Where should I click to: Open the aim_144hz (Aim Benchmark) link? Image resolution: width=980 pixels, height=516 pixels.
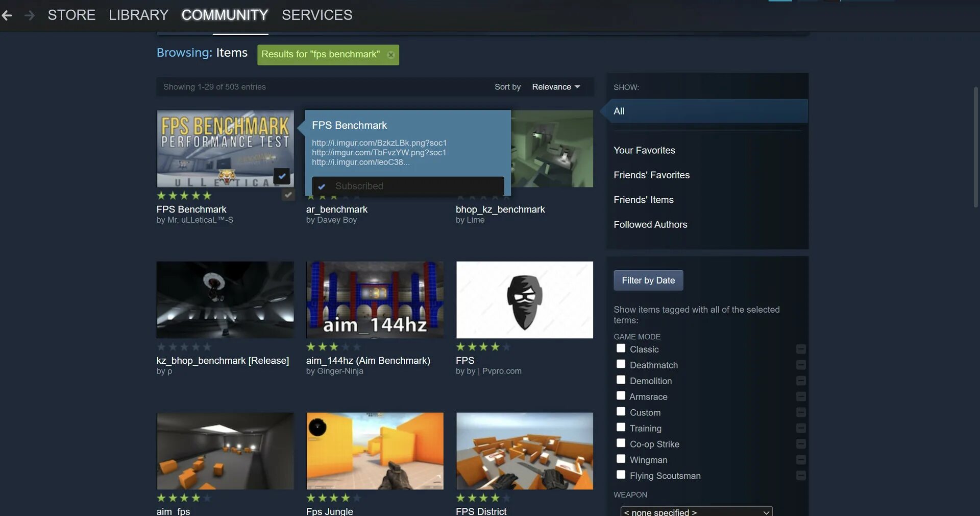click(x=368, y=360)
